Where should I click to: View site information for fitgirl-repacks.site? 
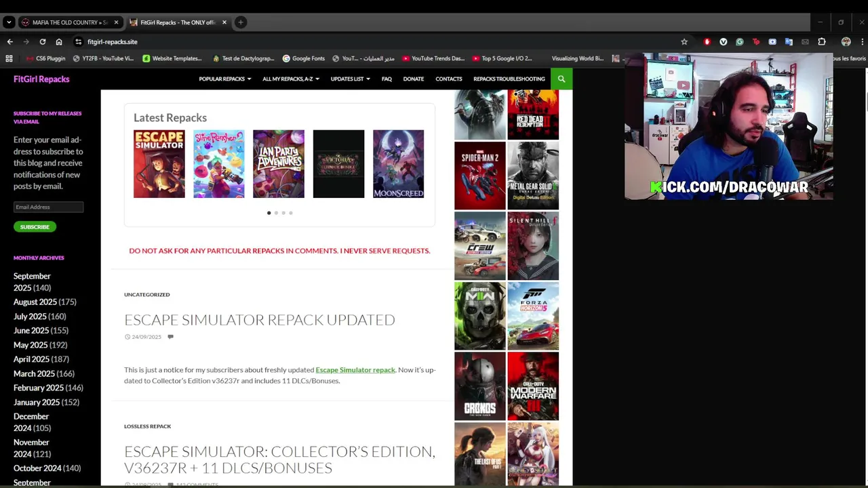tap(79, 41)
